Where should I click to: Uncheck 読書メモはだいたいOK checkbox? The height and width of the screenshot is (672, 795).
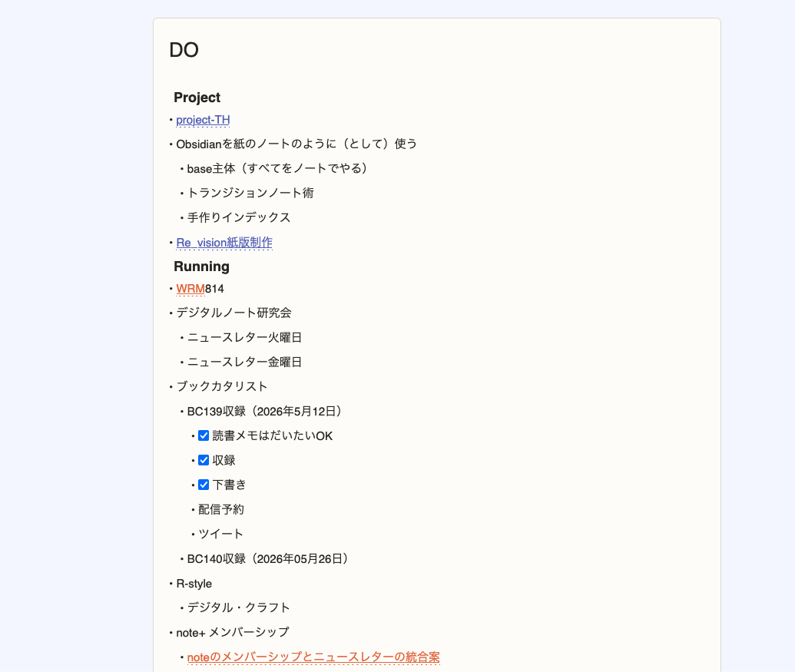coord(204,435)
